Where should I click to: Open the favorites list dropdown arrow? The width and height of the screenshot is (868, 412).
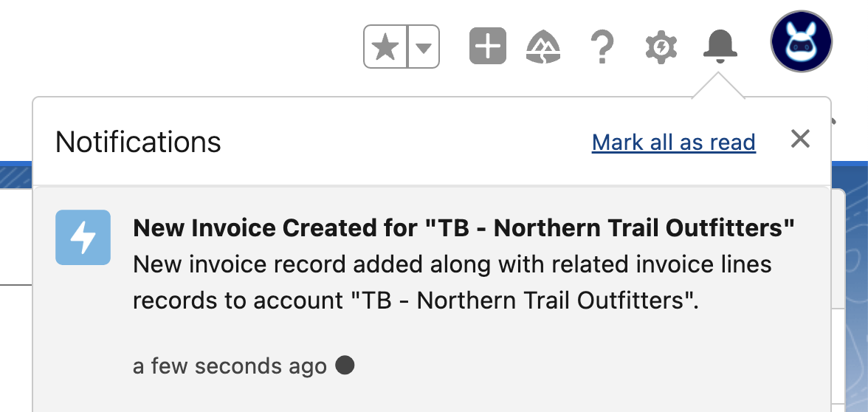click(x=424, y=47)
